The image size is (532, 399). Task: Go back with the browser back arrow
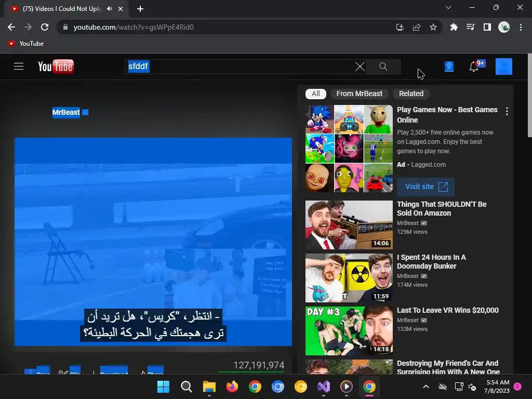pos(11,27)
